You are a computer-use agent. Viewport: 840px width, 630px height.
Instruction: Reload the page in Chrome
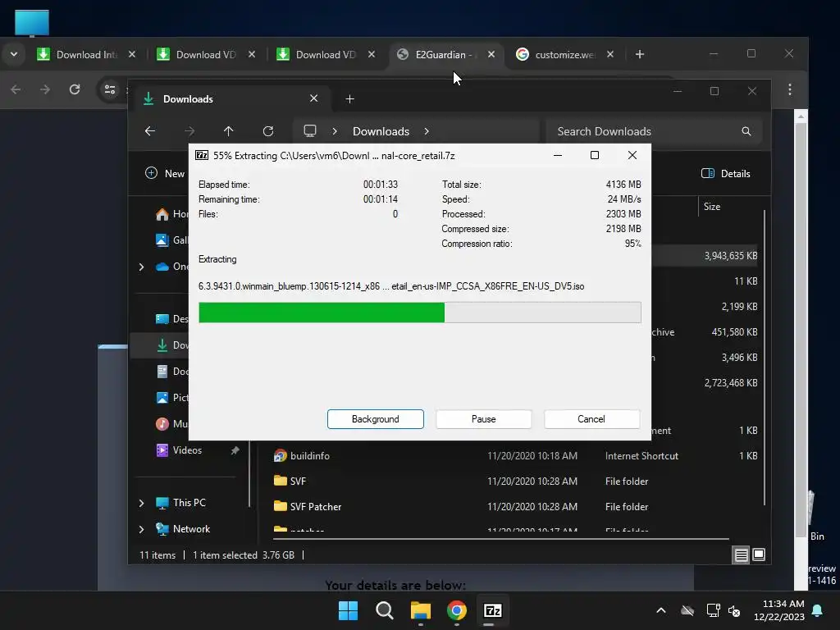[x=75, y=89]
